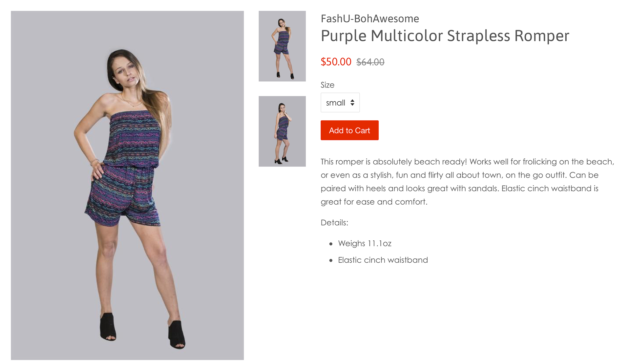Click the crossed-out $64.00 original price
Screen dimensions: 630x364
point(370,62)
